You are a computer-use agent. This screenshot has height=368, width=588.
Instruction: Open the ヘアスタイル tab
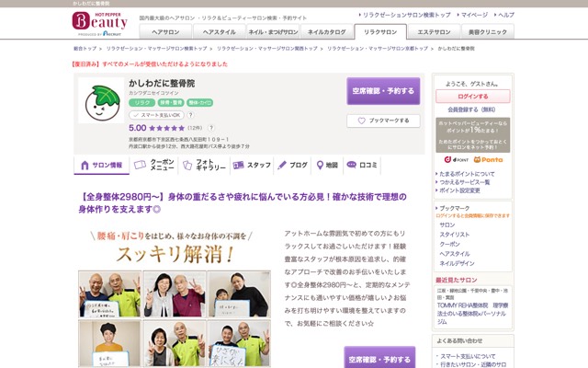click(x=219, y=32)
